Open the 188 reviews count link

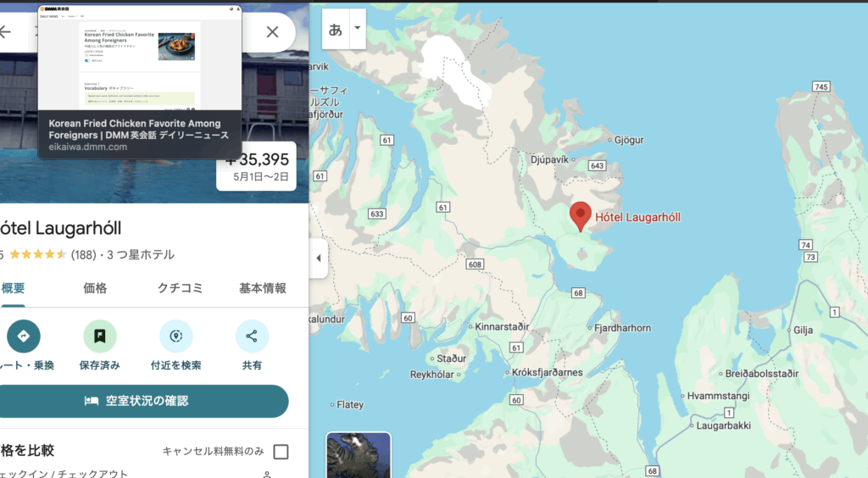coord(84,255)
